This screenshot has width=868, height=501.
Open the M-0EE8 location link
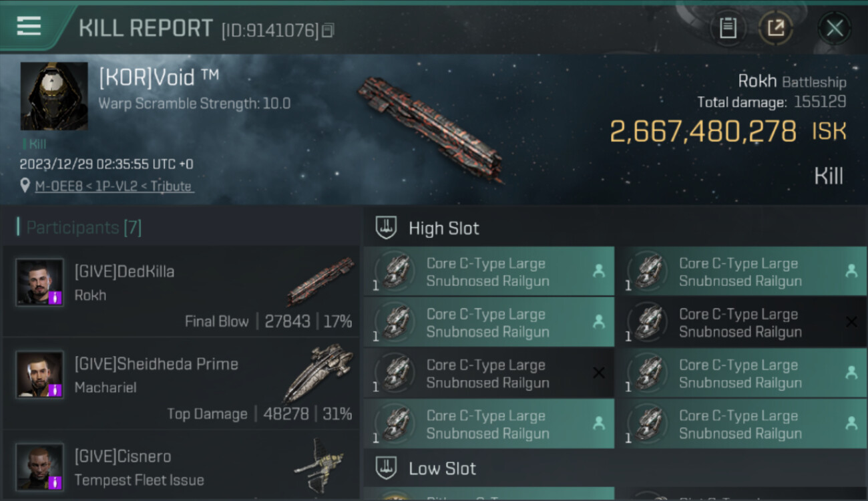coord(114,186)
